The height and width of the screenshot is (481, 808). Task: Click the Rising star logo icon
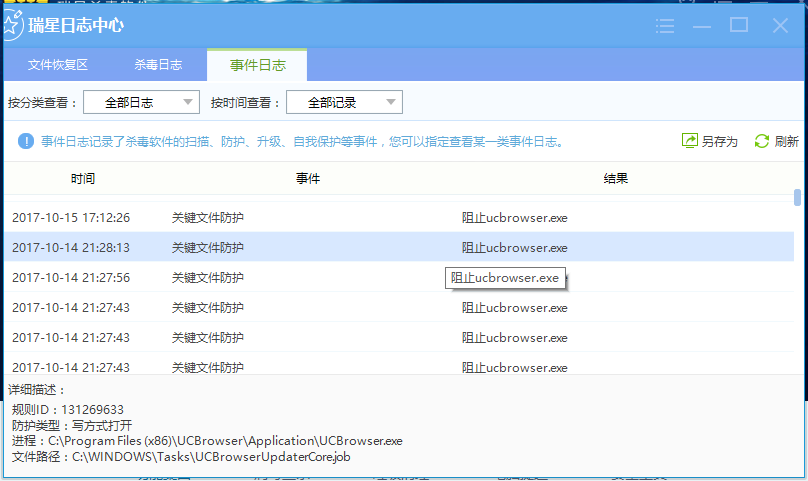click(x=12, y=25)
